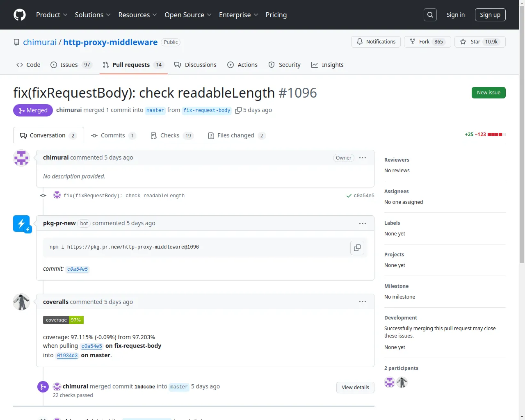The image size is (525, 420).
Task: Switch to the Checks tab
Action: pos(172,135)
